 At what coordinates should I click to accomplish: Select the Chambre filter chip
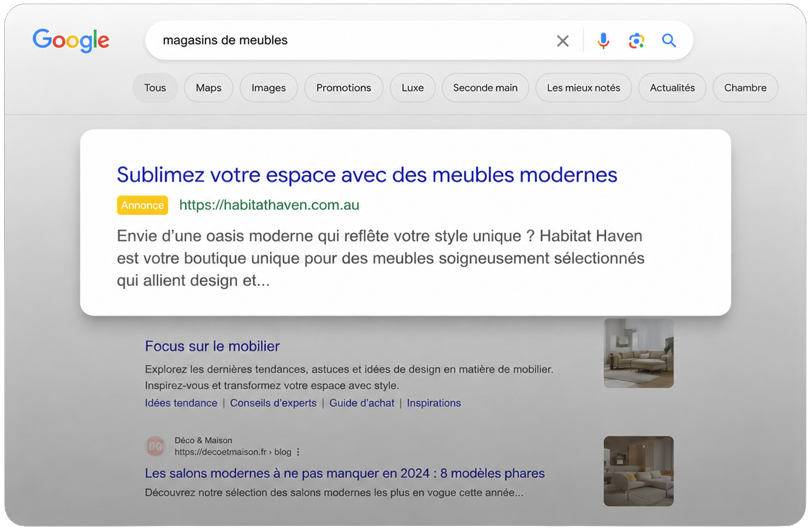coord(745,88)
